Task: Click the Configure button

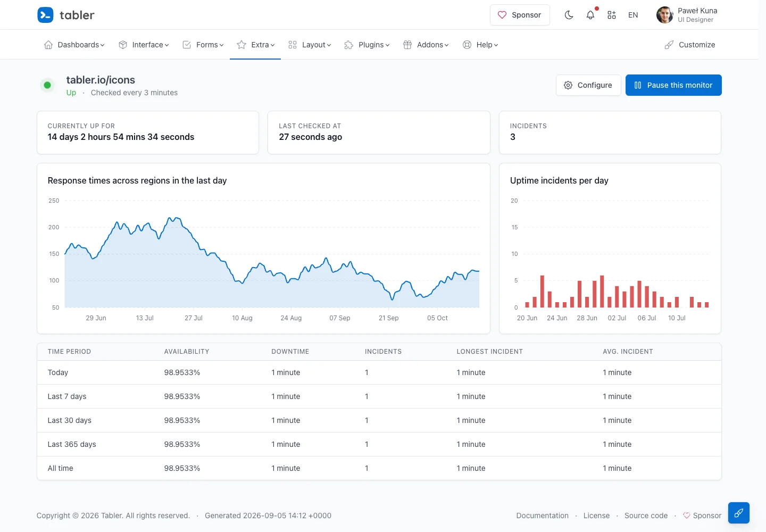Action: pyautogui.click(x=588, y=85)
